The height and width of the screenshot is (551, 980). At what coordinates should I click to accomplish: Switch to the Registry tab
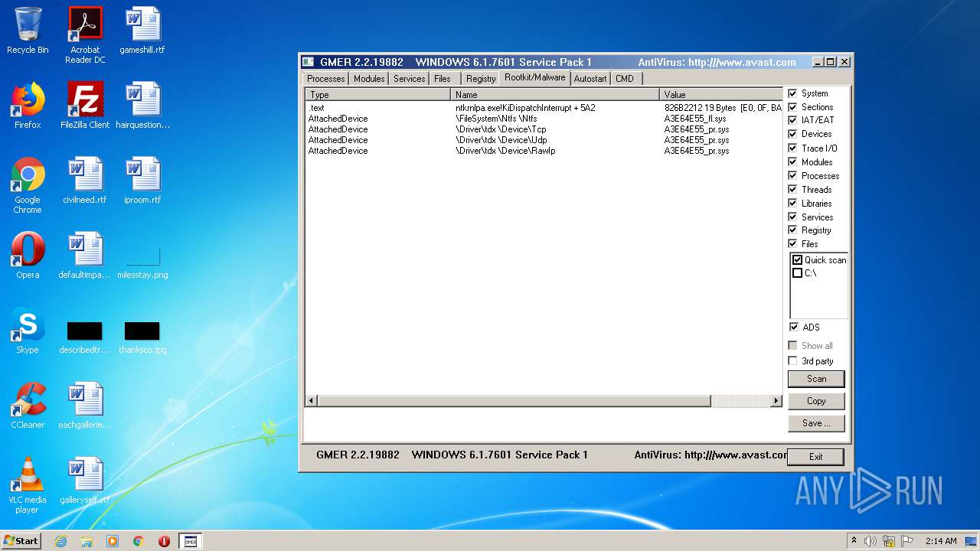(481, 79)
